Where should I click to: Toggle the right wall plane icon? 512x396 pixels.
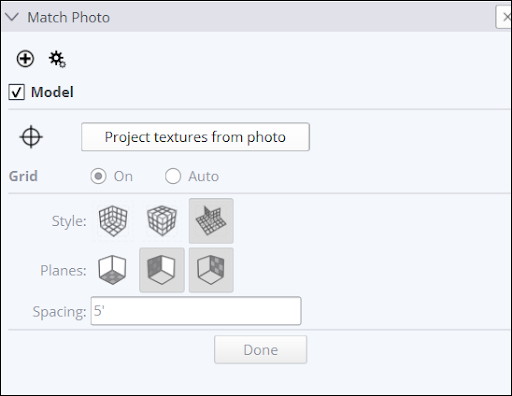[211, 270]
